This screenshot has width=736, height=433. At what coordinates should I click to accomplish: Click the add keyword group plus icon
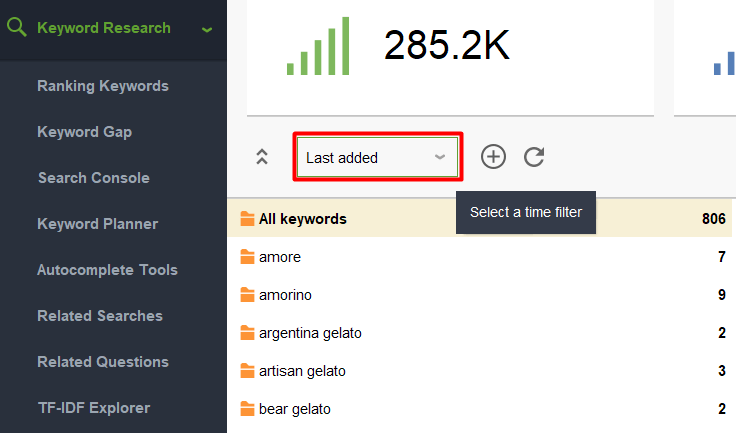pyautogui.click(x=493, y=157)
